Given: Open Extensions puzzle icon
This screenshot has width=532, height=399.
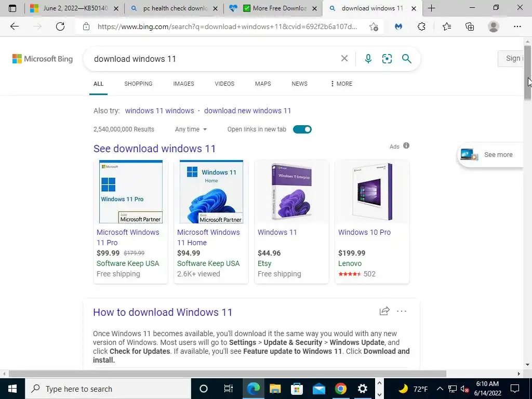Looking at the screenshot, I should click(421, 26).
